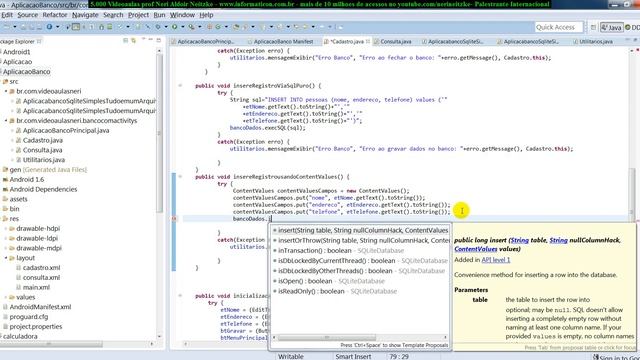Choose inTransaction() : boolean proposal
This screenshot has height=360, width=640.
[x=360, y=251]
